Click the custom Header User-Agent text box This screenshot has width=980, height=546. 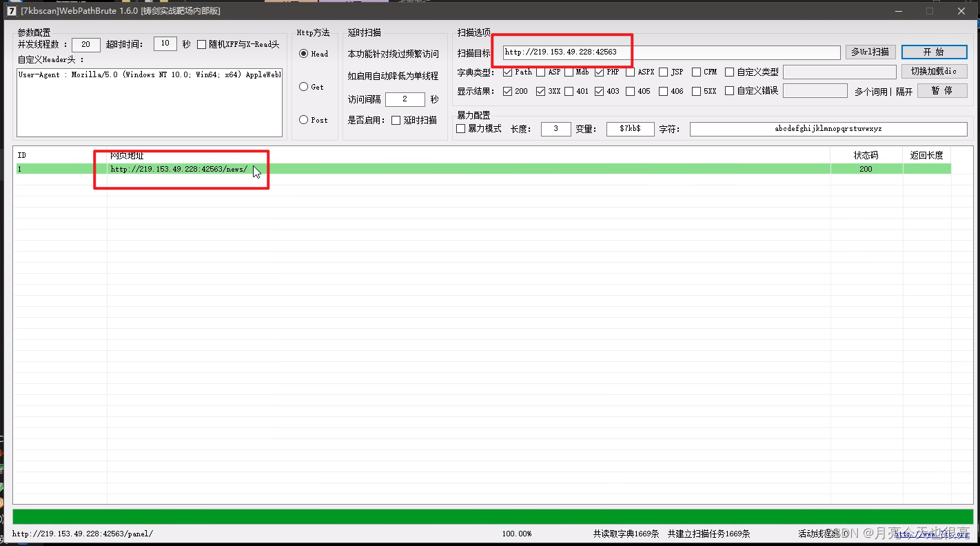[150, 103]
